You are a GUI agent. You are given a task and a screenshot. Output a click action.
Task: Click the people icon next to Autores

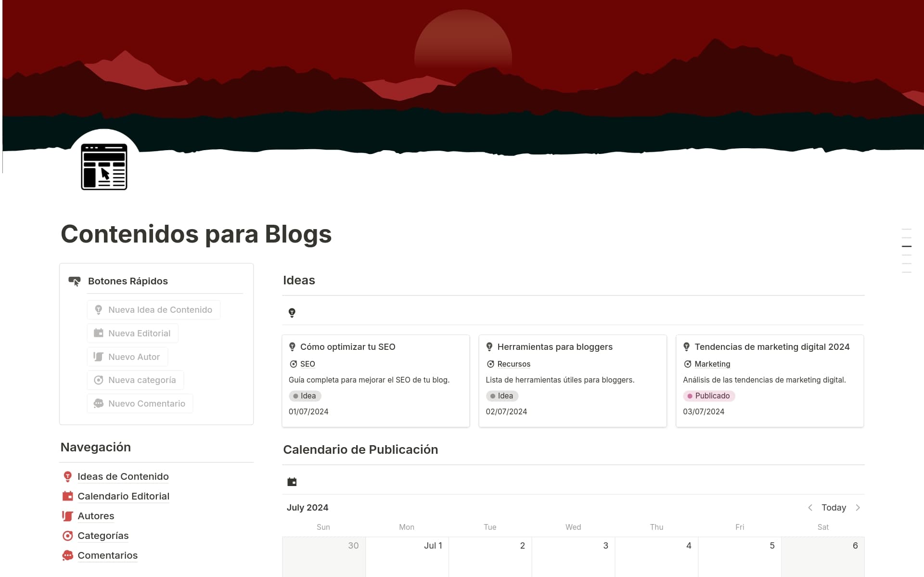click(x=67, y=516)
